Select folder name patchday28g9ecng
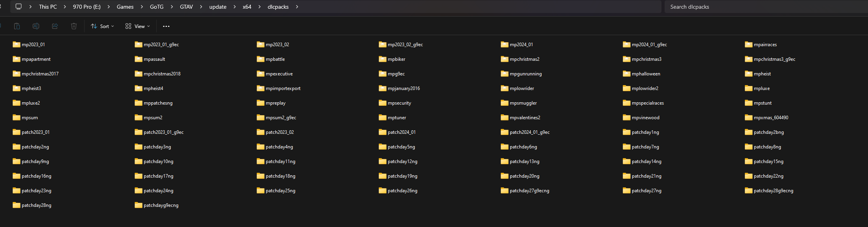868x227 pixels. tap(774, 191)
